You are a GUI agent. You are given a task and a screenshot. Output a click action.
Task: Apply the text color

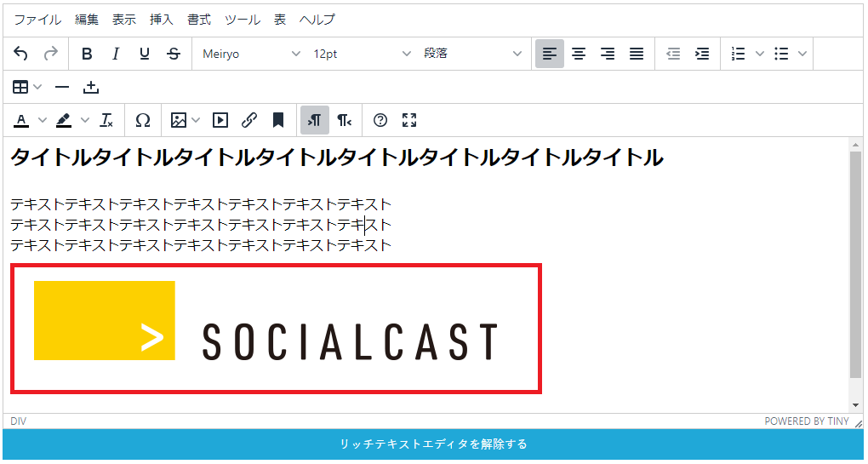(x=21, y=120)
